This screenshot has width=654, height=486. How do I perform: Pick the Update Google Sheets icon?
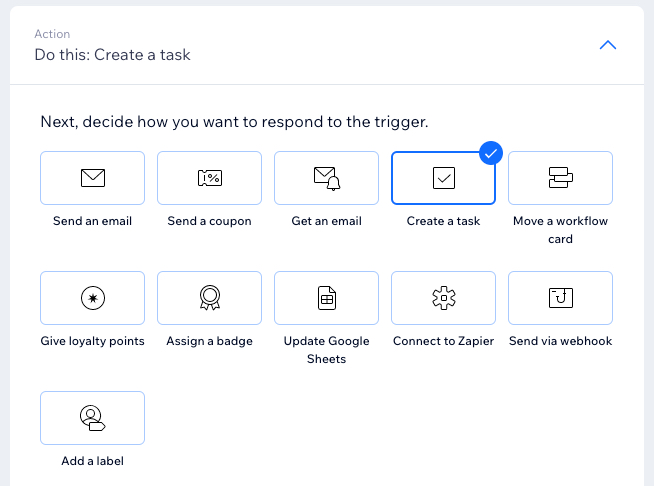click(x=327, y=298)
